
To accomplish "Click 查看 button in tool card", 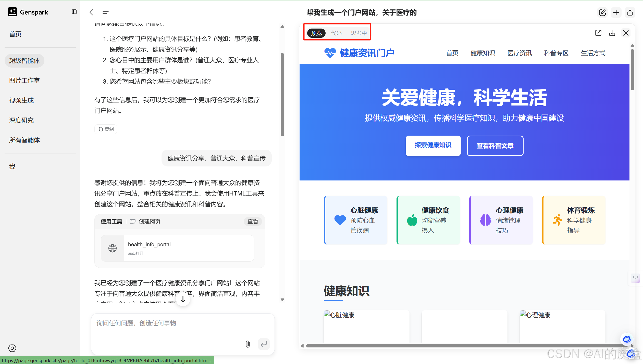I will pyautogui.click(x=253, y=221).
